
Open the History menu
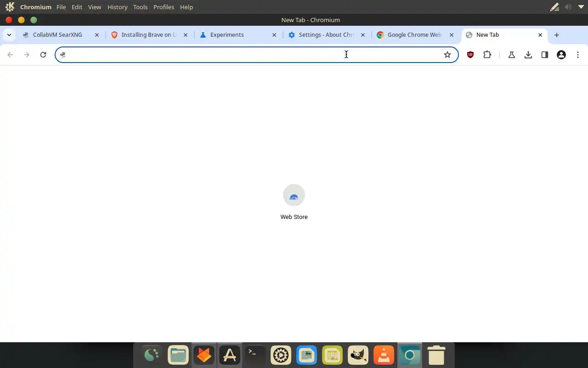[x=117, y=7]
